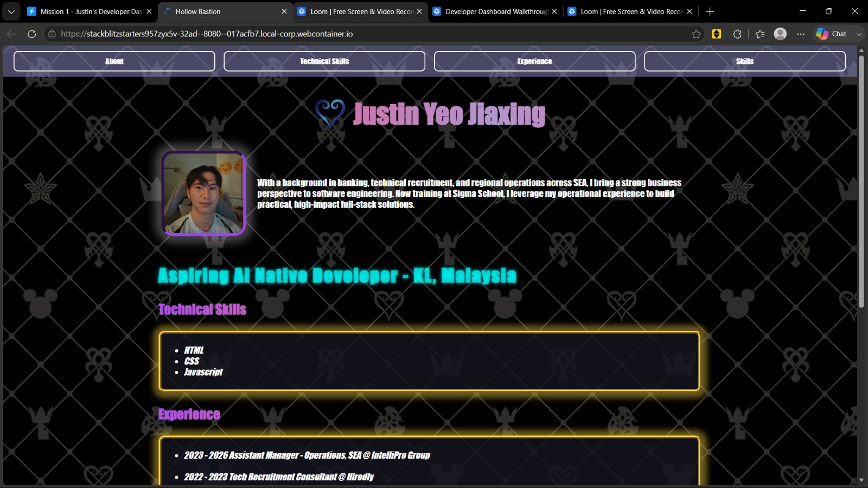The image size is (868, 488).
Task: Select the CSS list item
Action: pos(192,361)
